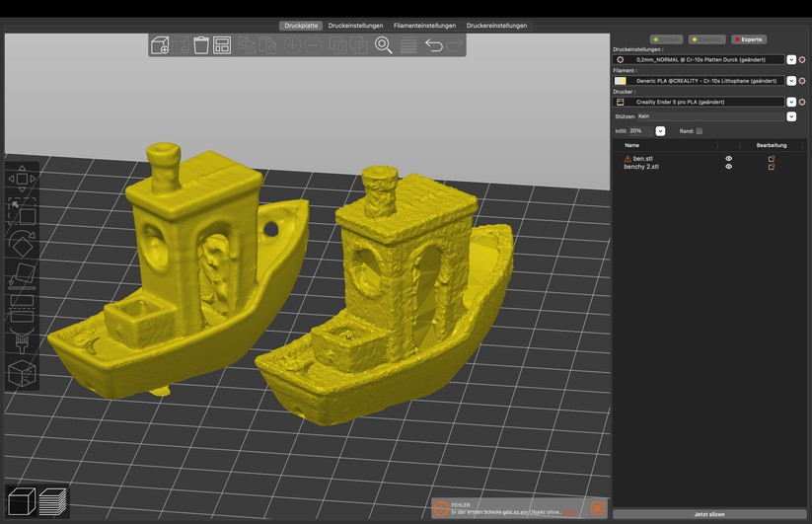The height and width of the screenshot is (524, 812).
Task: Click the Arrange objects toolbar icon
Action: [222, 45]
